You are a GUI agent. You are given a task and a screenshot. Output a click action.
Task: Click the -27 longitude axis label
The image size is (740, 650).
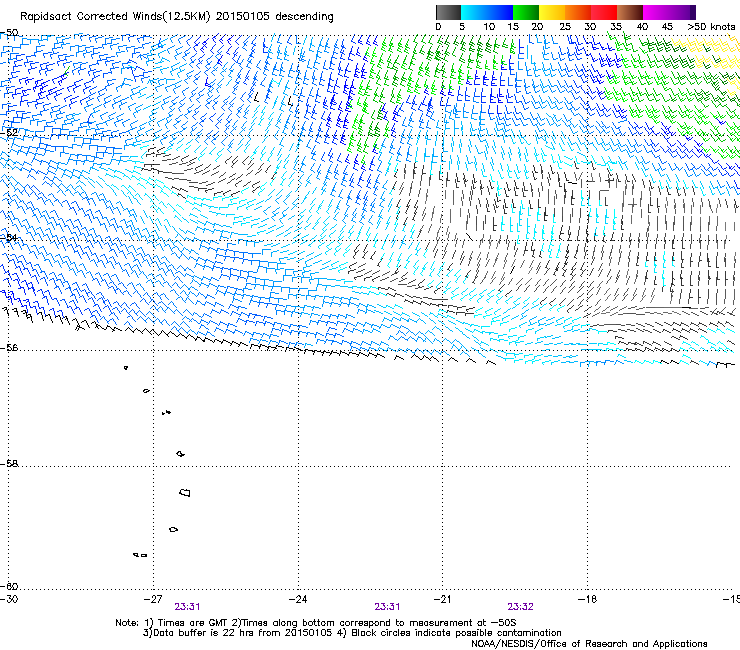click(x=153, y=599)
